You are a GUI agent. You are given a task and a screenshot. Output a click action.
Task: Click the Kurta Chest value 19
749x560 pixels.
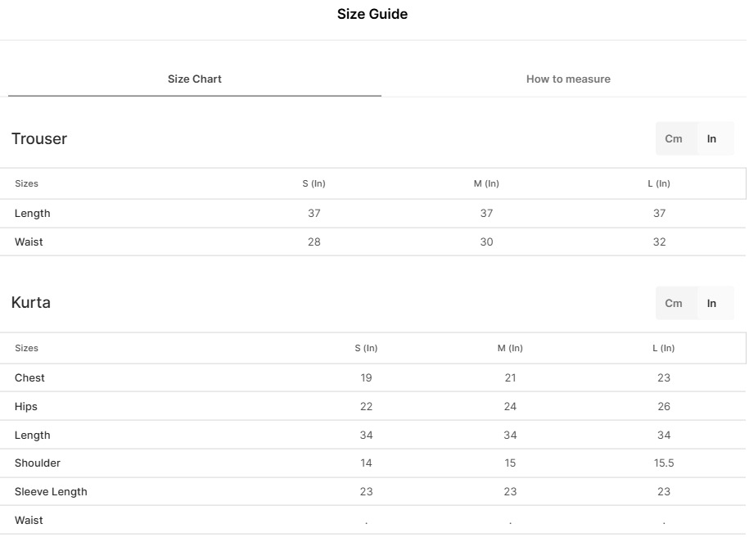366,378
